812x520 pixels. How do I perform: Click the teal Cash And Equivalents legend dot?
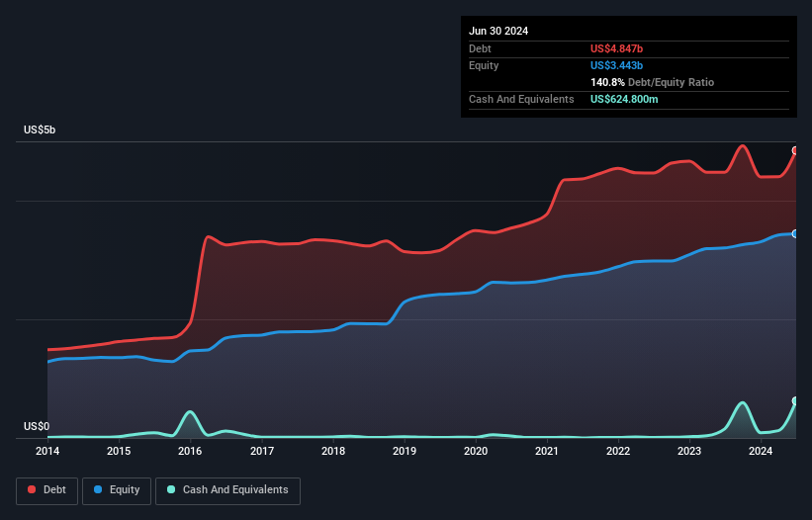[171, 489]
